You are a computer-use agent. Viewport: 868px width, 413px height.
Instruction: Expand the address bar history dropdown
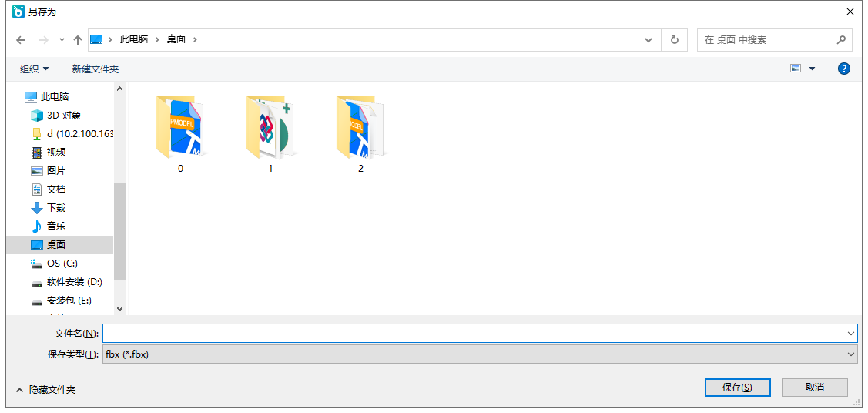(x=648, y=40)
